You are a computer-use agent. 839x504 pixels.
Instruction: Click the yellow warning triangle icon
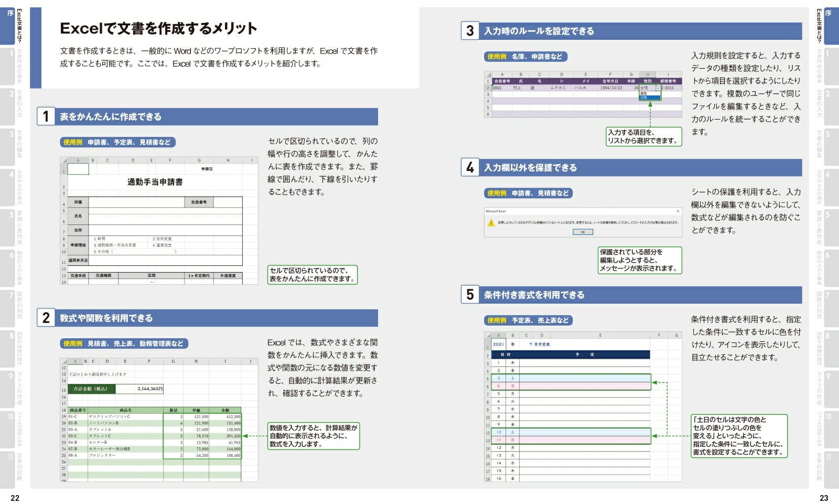491,223
